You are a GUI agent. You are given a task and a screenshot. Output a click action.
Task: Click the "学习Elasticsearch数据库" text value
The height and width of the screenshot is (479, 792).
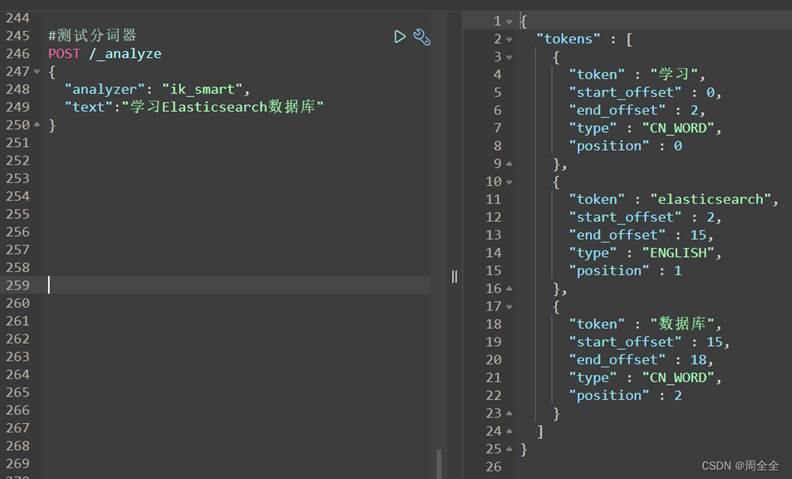tap(223, 107)
